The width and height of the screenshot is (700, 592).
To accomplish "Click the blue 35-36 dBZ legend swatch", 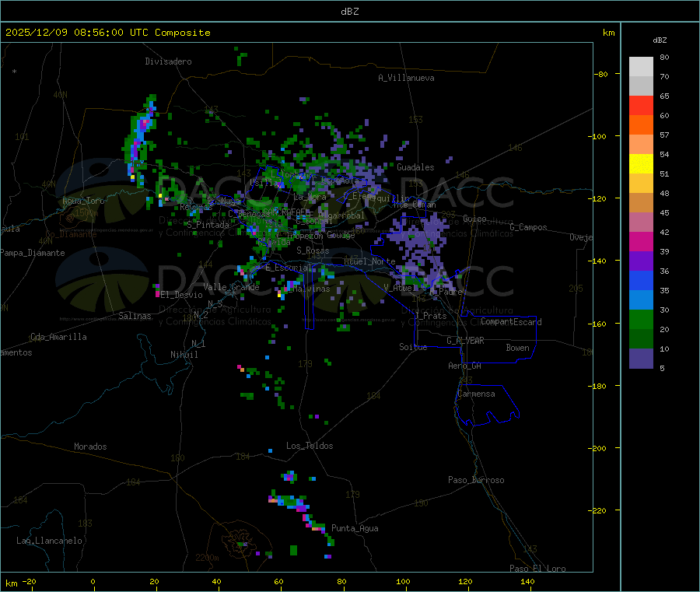I will click(641, 280).
